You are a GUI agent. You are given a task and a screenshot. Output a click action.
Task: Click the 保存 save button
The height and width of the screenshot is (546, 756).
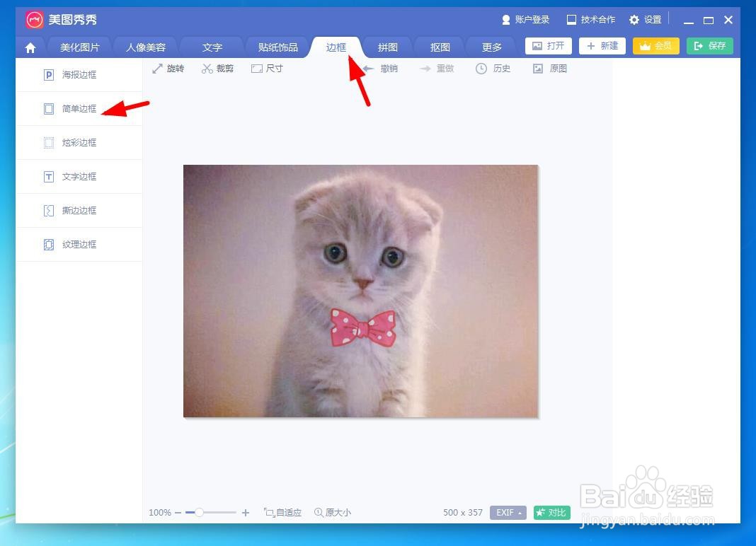click(710, 46)
